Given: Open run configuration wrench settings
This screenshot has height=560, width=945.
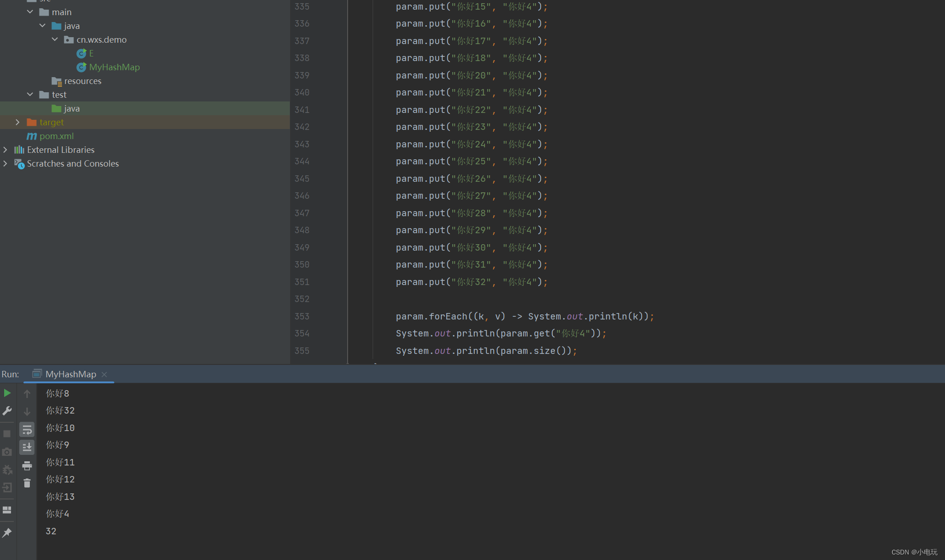Looking at the screenshot, I should (x=7, y=411).
